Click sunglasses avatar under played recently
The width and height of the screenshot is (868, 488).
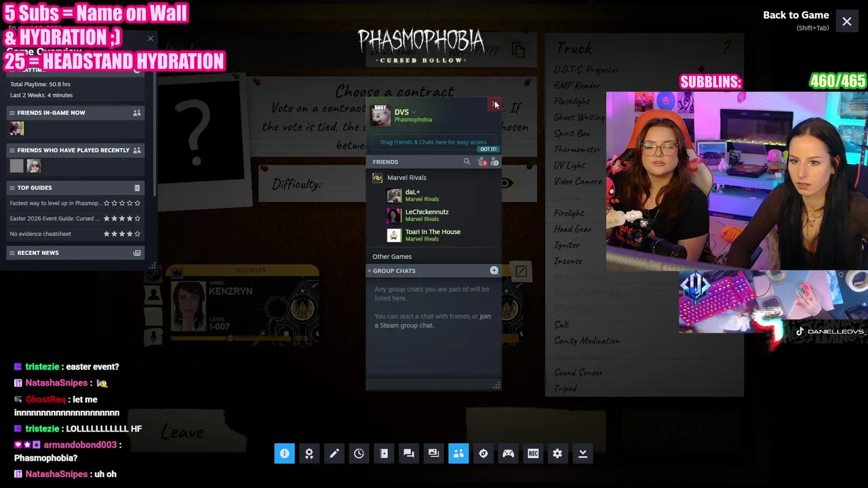click(x=33, y=165)
